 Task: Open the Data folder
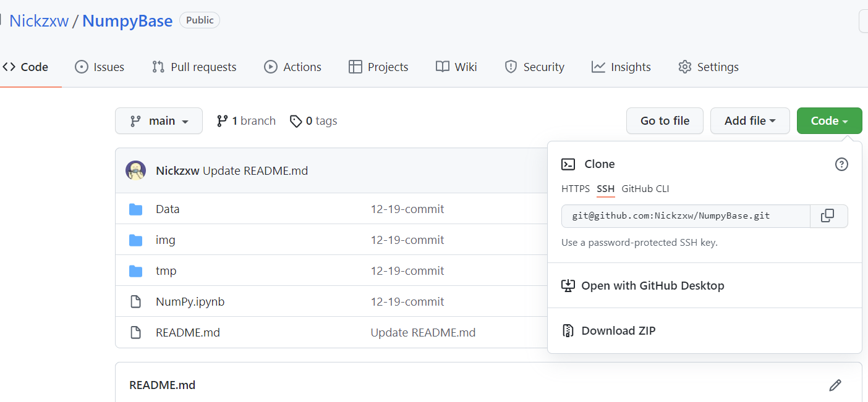tap(168, 209)
